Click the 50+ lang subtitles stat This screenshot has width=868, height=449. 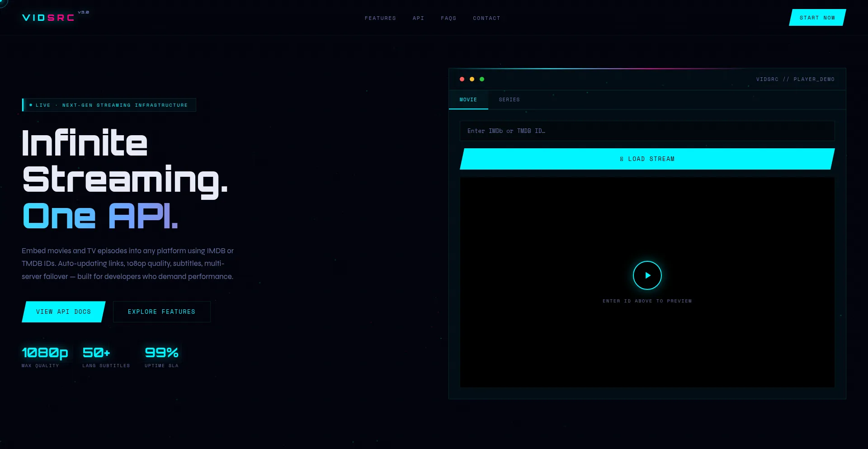pos(106,357)
